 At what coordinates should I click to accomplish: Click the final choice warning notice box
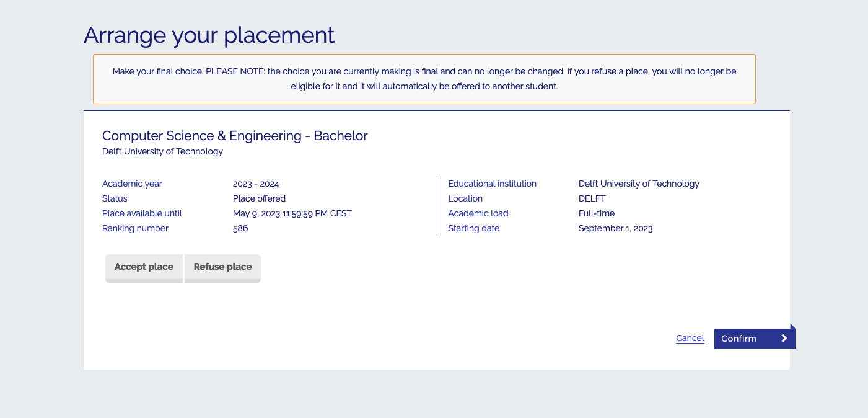(x=424, y=79)
